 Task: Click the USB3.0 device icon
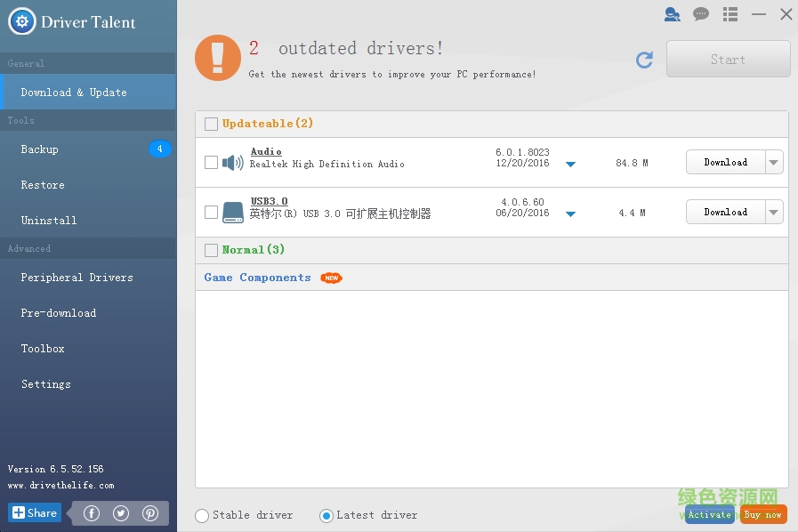[x=231, y=212]
